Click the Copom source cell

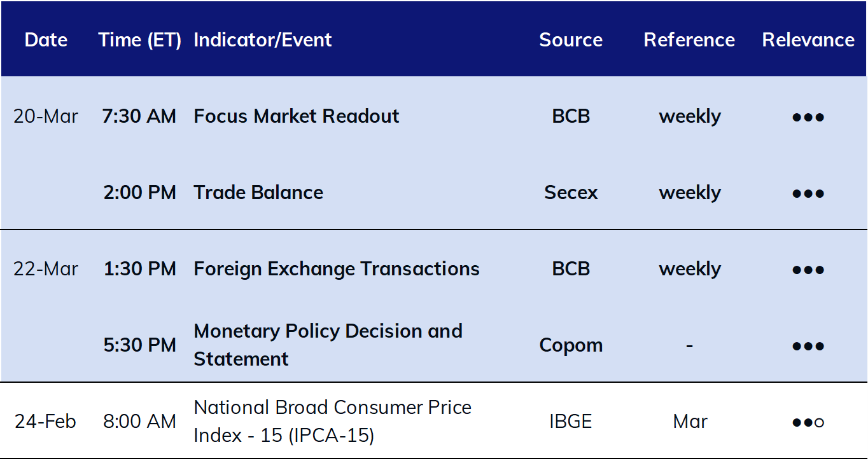point(571,345)
